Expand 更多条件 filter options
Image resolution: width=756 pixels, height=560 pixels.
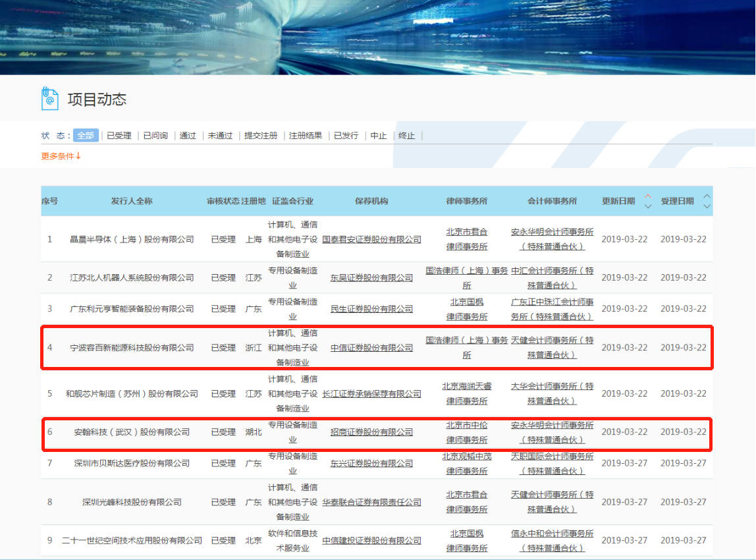point(61,156)
